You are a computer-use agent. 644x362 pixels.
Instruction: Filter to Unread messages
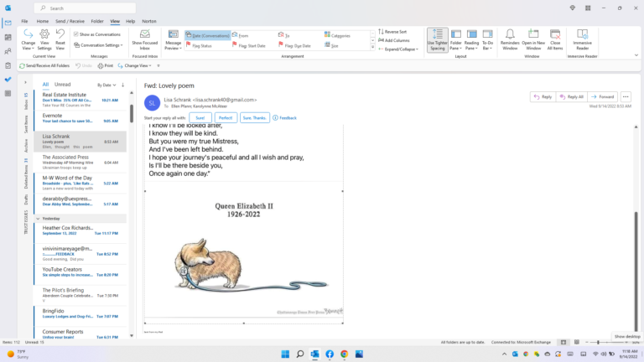point(62,85)
